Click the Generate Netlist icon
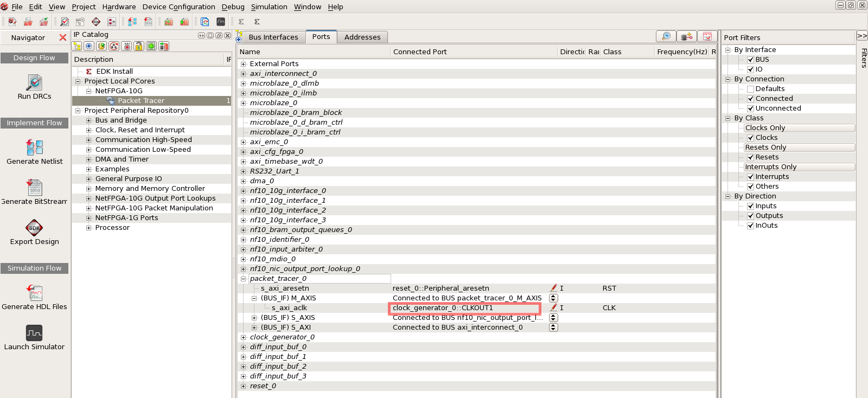The width and height of the screenshot is (868, 398). (34, 147)
